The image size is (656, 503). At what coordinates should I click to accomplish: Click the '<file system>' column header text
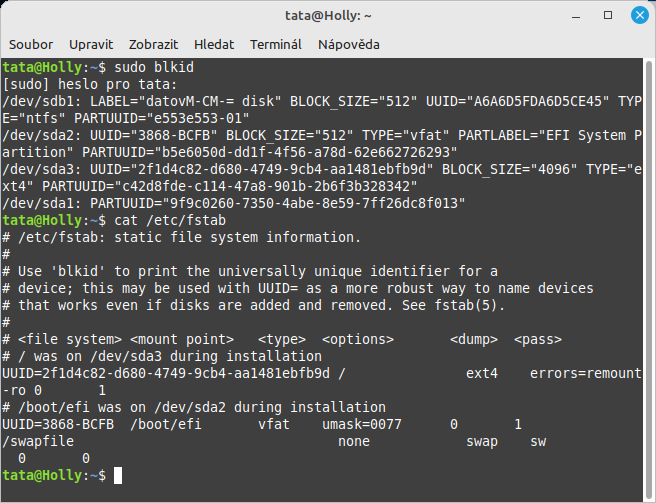tap(70, 339)
